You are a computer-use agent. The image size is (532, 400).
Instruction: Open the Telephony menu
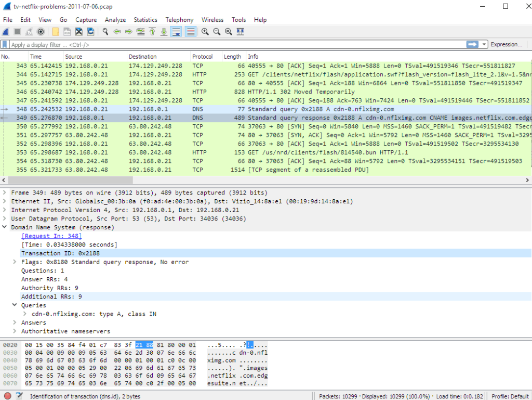(179, 20)
